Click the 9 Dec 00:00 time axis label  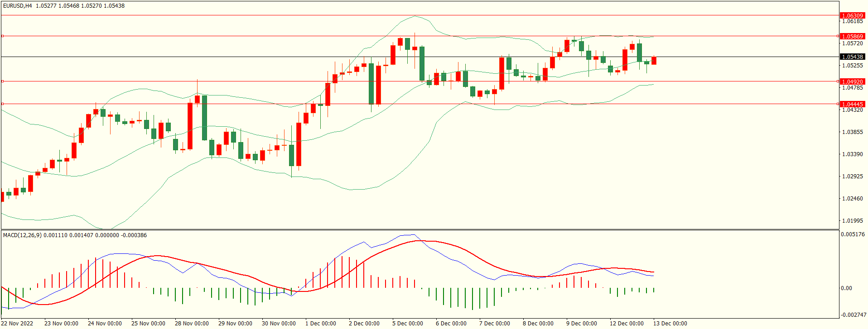coord(581,324)
